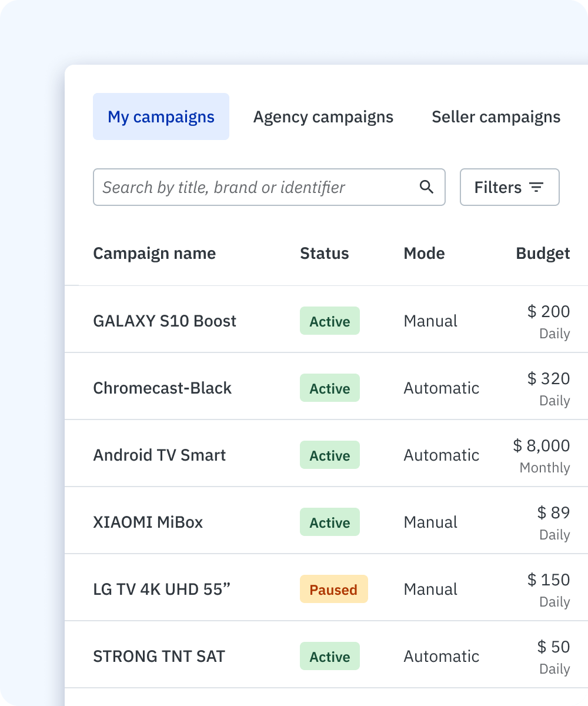This screenshot has width=588, height=706.
Task: Click Active badge for GALAXY S10 Boost
Action: coord(329,321)
